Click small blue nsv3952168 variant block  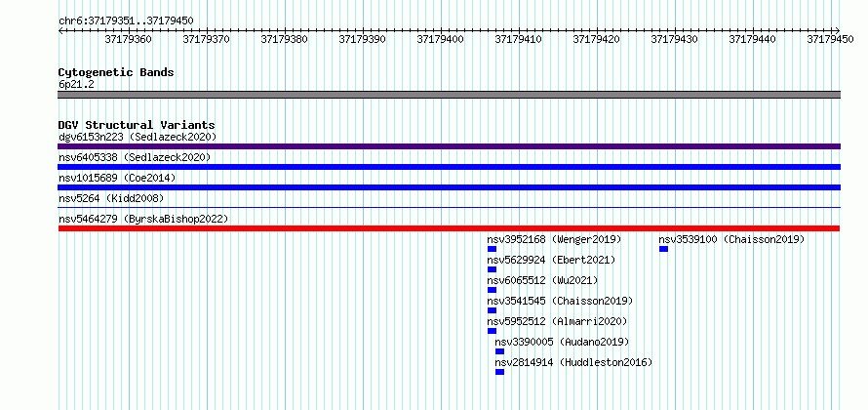tap(492, 249)
